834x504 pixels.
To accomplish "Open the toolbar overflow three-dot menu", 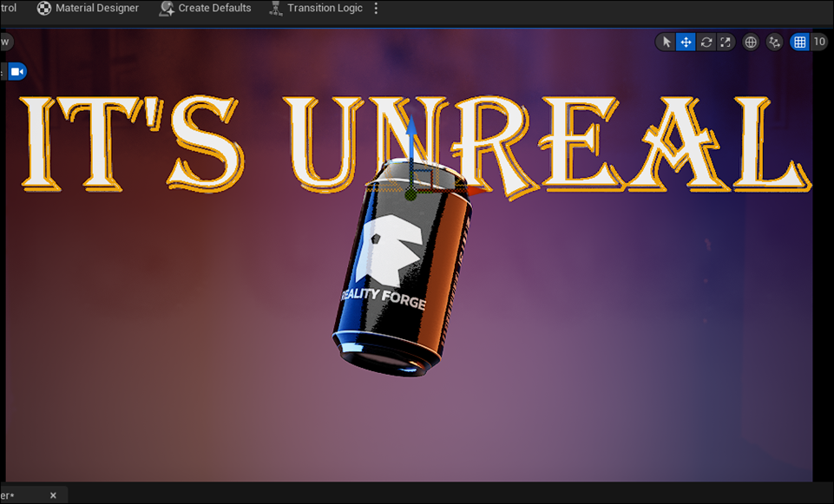I will point(376,8).
